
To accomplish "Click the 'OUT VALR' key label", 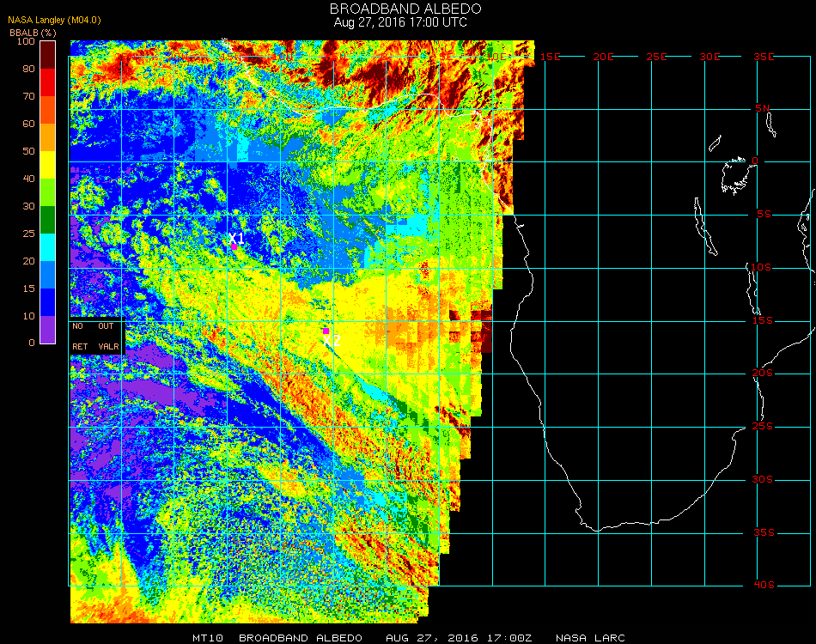I will pos(108,336).
